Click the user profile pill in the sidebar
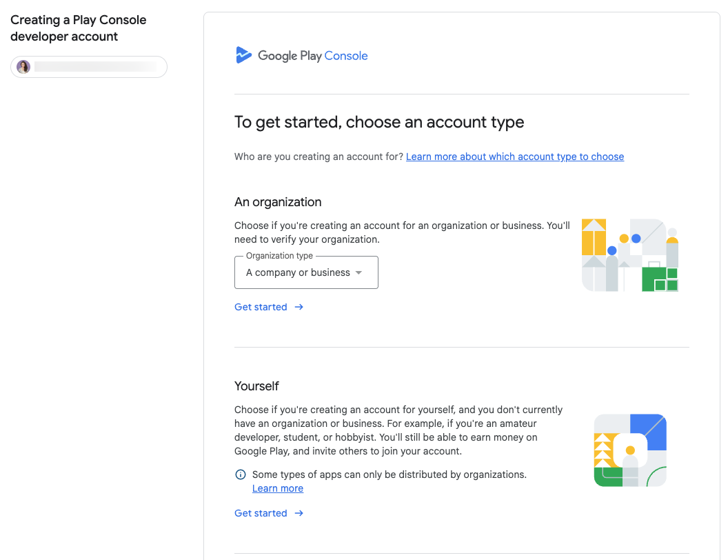Image resolution: width=728 pixels, height=560 pixels. coord(88,66)
